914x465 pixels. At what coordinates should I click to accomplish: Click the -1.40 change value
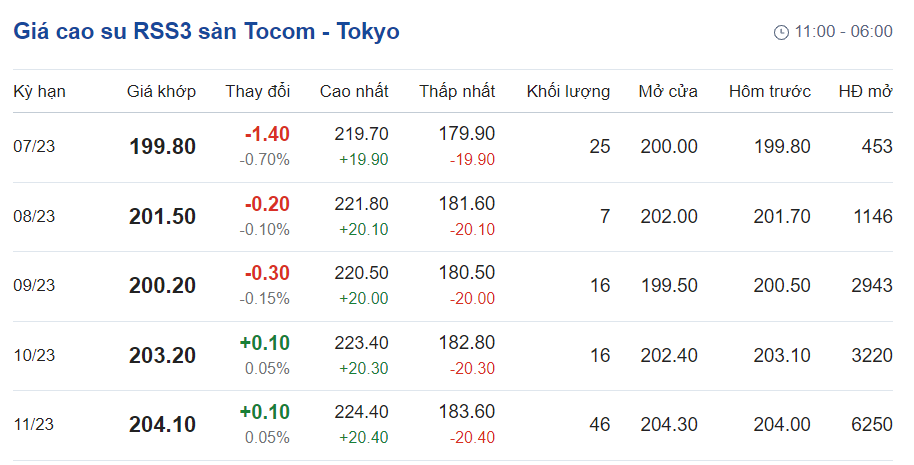(x=267, y=134)
